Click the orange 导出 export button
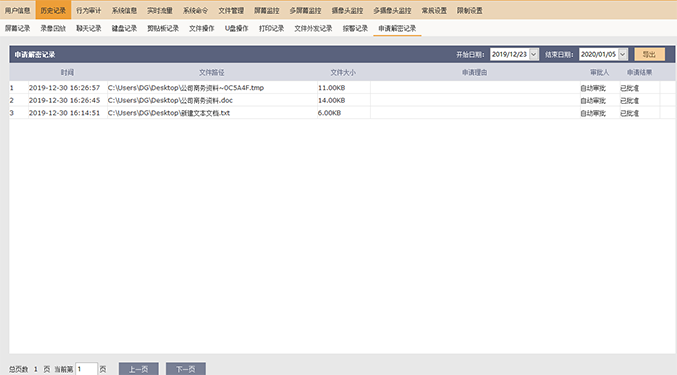 (x=649, y=54)
